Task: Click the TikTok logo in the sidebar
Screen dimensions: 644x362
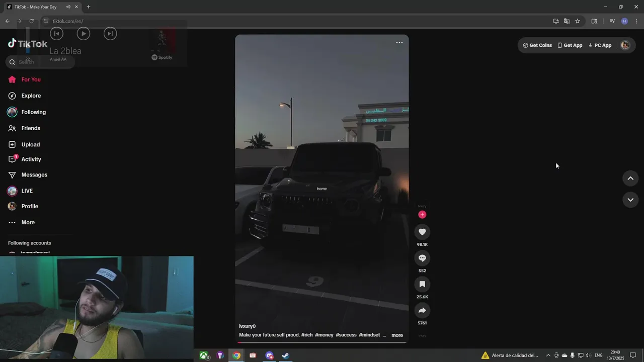Action: tap(28, 44)
